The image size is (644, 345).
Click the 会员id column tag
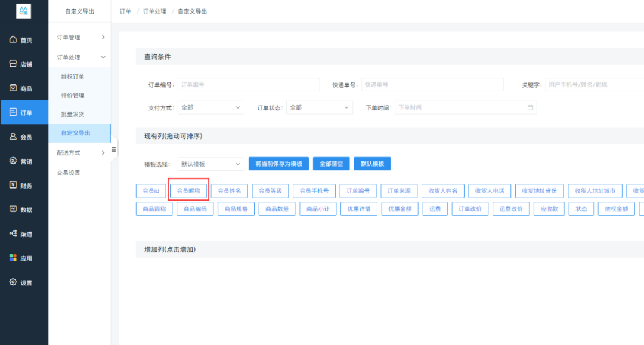[x=151, y=191]
